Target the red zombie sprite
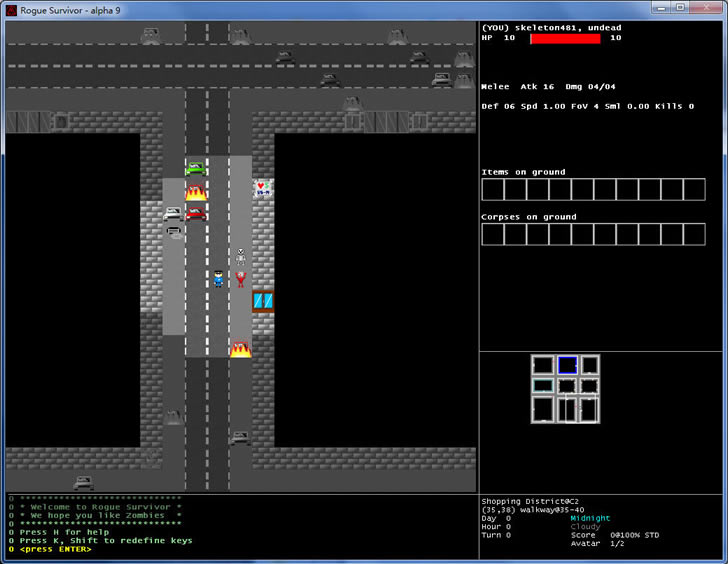This screenshot has width=728, height=564. tap(240, 278)
